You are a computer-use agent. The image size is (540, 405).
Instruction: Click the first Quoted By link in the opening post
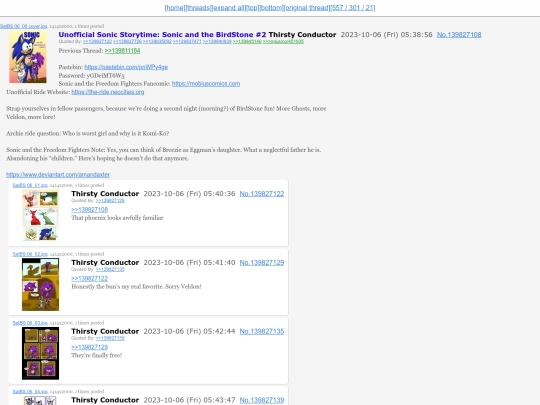[97, 42]
